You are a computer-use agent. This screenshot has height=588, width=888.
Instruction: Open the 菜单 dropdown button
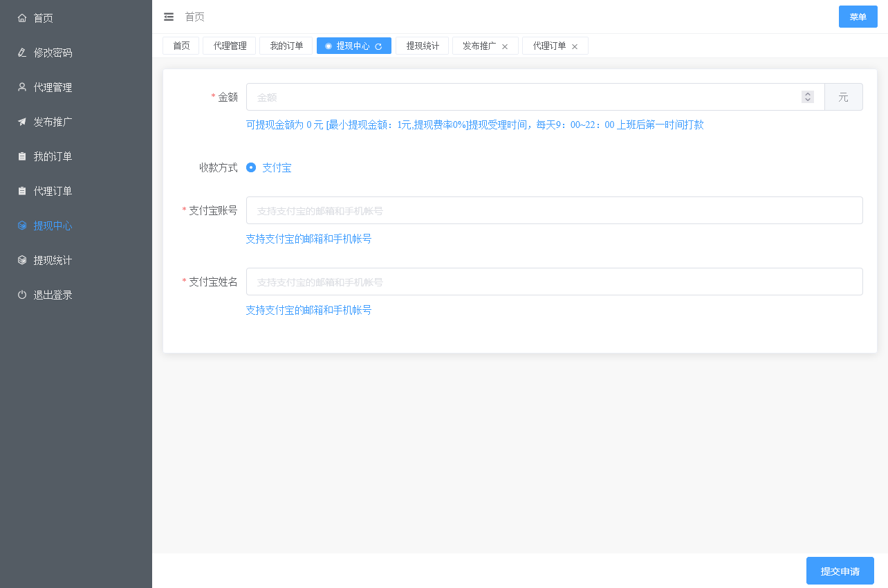(x=858, y=17)
